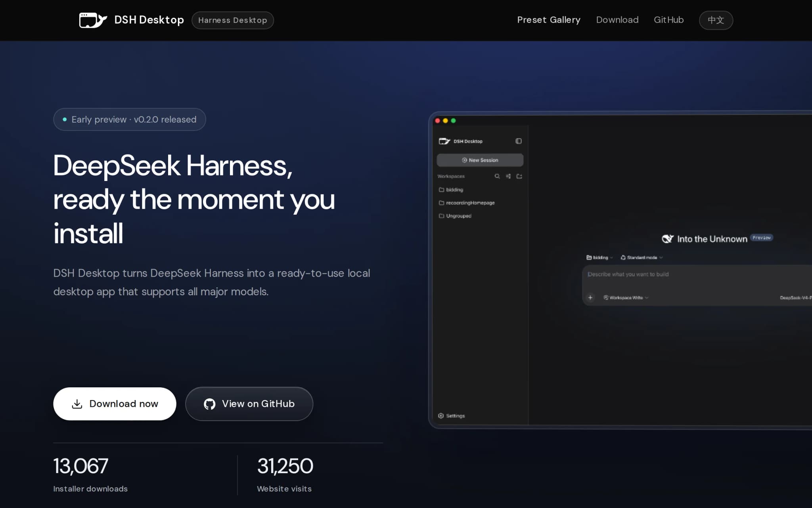Expand the bidding workspace dropdown above the prompt
This screenshot has width=812, height=508.
599,258
